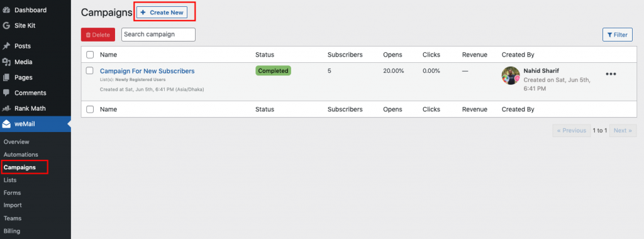The height and width of the screenshot is (239, 644).
Task: Click the Pages sidebar icon
Action: coord(6,77)
